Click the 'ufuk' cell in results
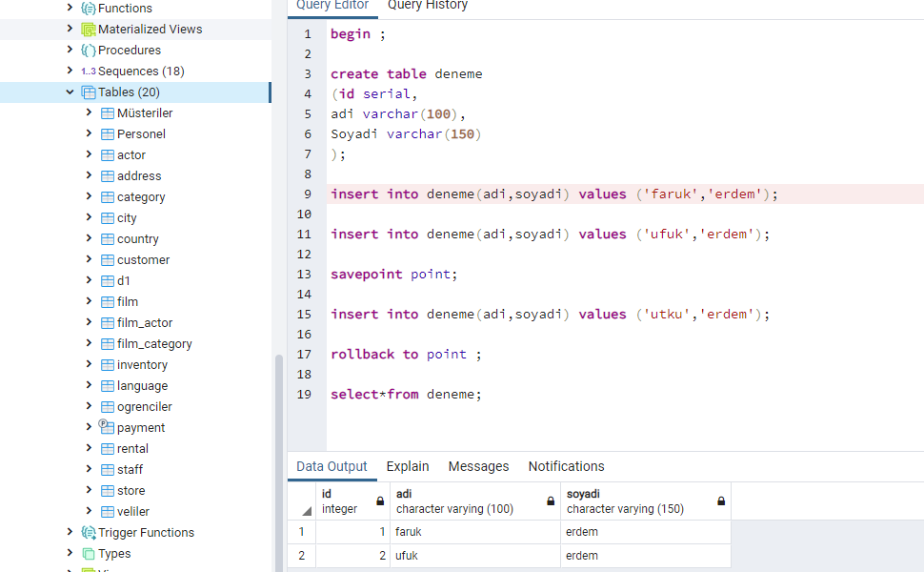 click(x=475, y=556)
